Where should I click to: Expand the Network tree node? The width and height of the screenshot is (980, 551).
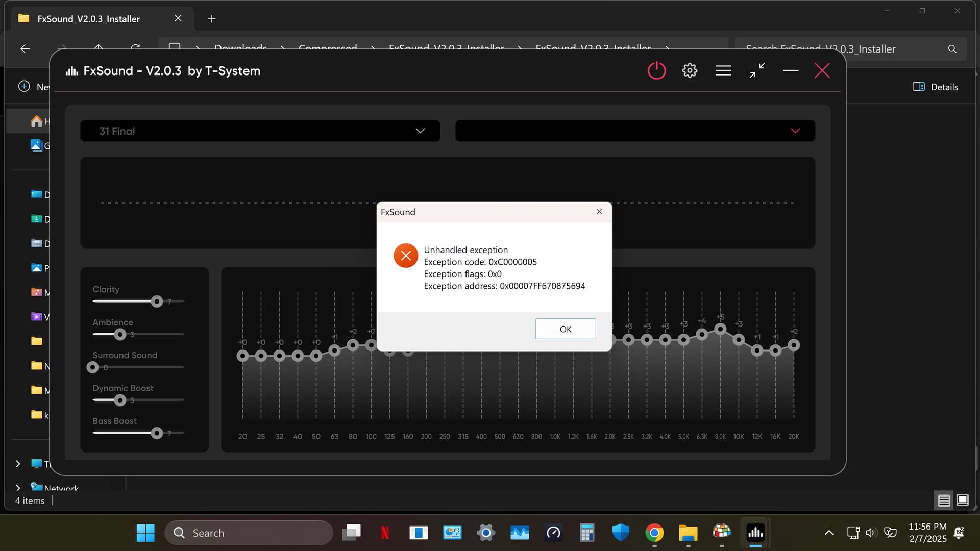[x=18, y=488]
